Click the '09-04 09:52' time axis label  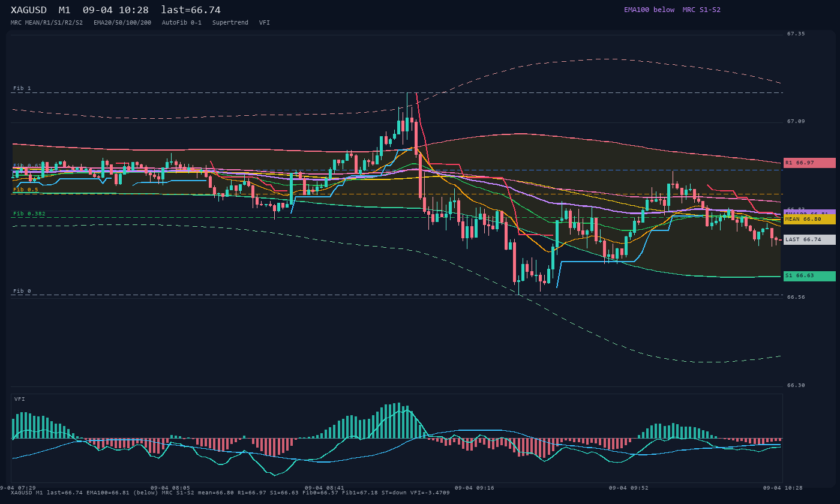[629, 488]
